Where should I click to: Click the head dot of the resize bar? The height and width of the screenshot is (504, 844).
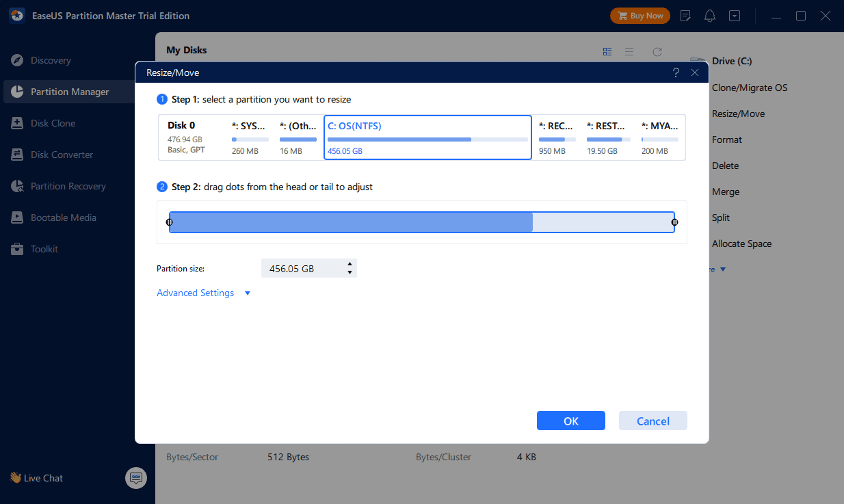(x=169, y=222)
